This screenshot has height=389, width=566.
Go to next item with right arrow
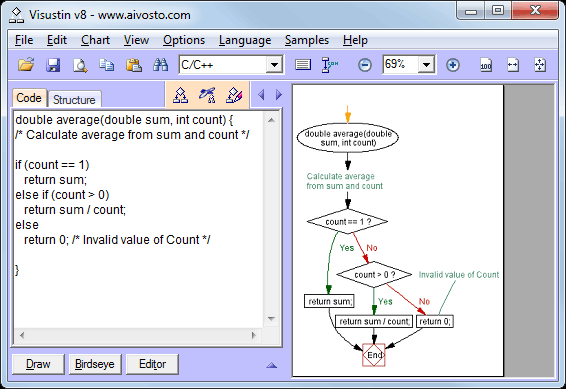tap(278, 95)
